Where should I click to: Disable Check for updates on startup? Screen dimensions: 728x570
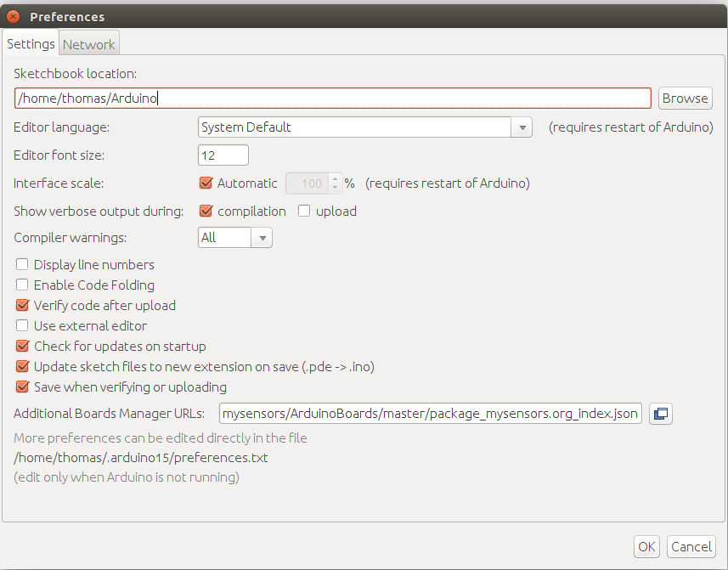point(21,346)
